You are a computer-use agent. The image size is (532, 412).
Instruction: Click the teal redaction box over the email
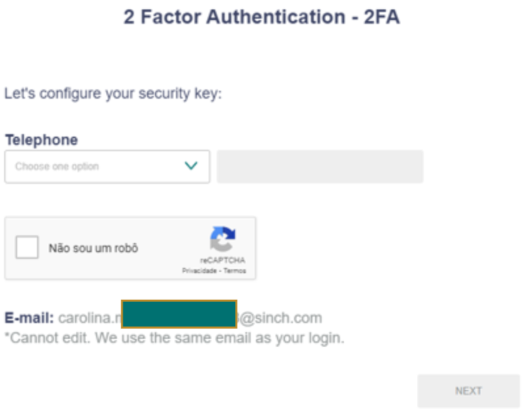pyautogui.click(x=179, y=314)
